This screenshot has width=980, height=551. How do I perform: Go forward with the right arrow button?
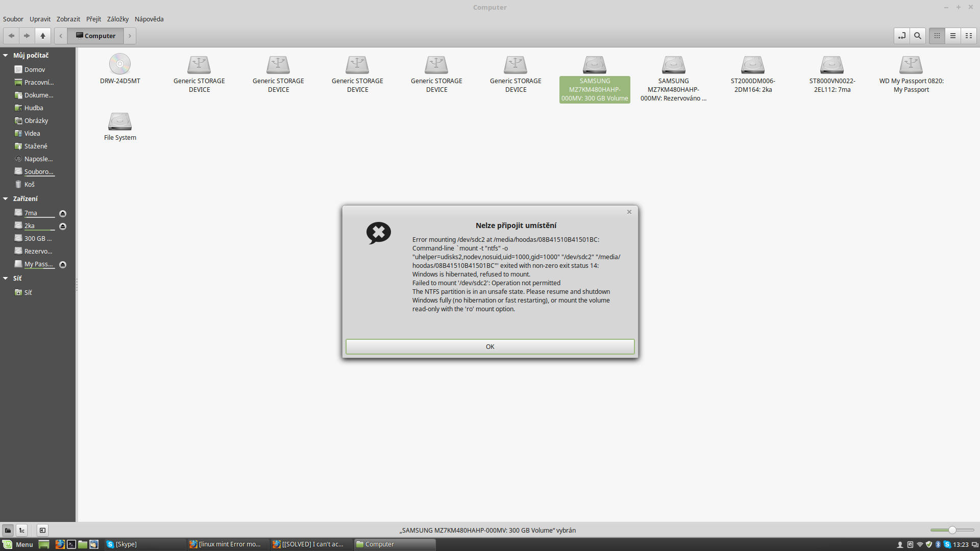27,36
